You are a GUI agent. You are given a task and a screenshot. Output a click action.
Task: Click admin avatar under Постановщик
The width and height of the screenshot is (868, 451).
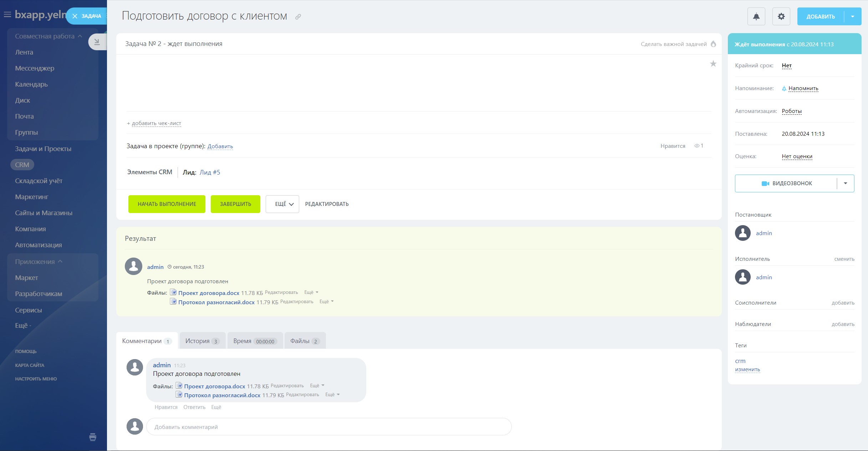point(742,233)
